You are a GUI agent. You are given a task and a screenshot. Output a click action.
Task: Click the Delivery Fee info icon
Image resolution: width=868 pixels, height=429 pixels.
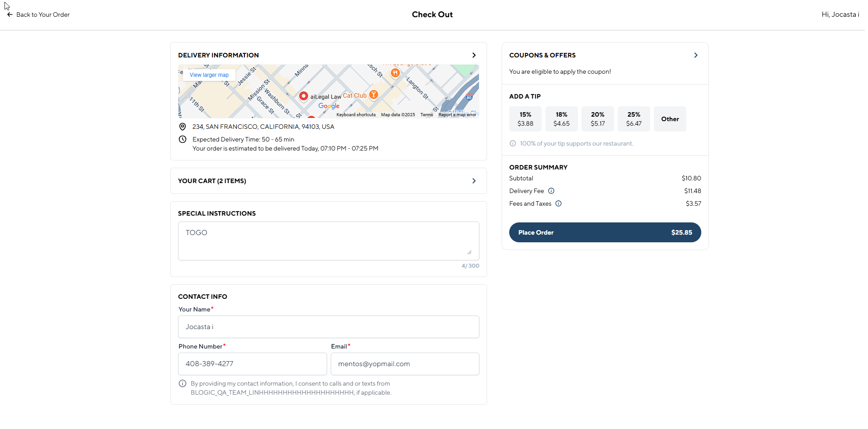point(551,191)
